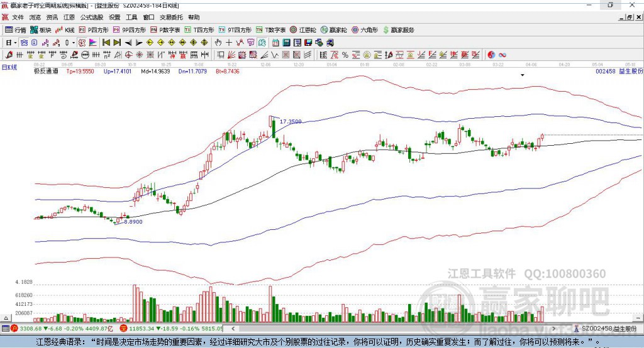Open the calendar icon in toolbar
644x348 pixels.
[x=275, y=43]
